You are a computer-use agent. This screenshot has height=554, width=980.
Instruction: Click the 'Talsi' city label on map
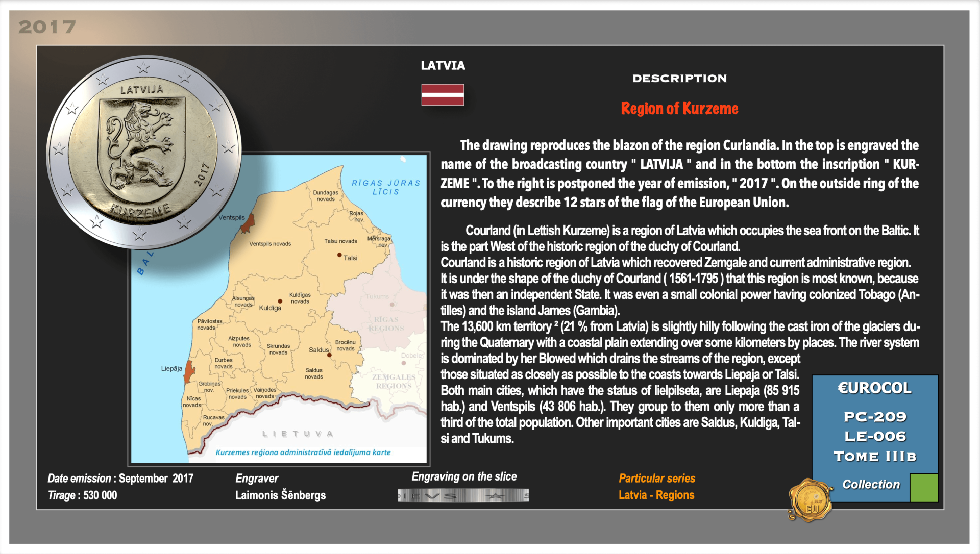click(x=350, y=258)
